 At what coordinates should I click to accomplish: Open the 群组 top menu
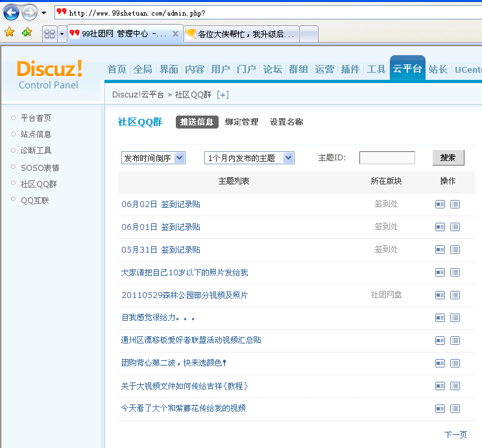point(298,69)
